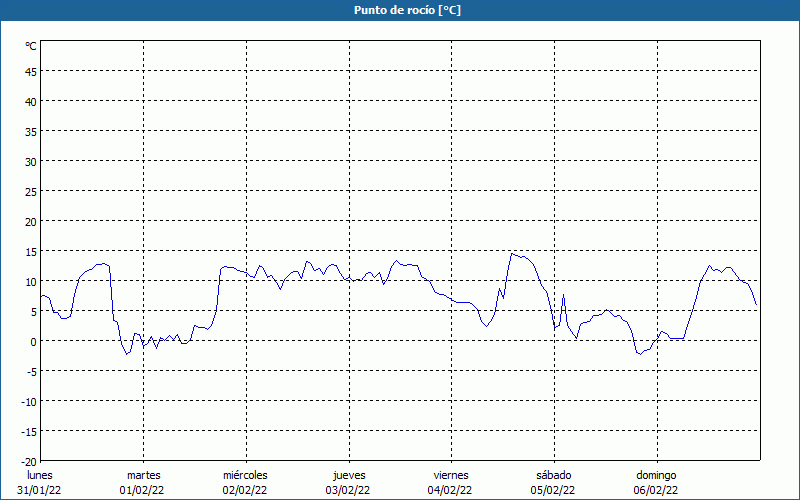Screen dimensions: 800x500
Task: Click the 30 value on the y-axis
Action: coord(31,161)
